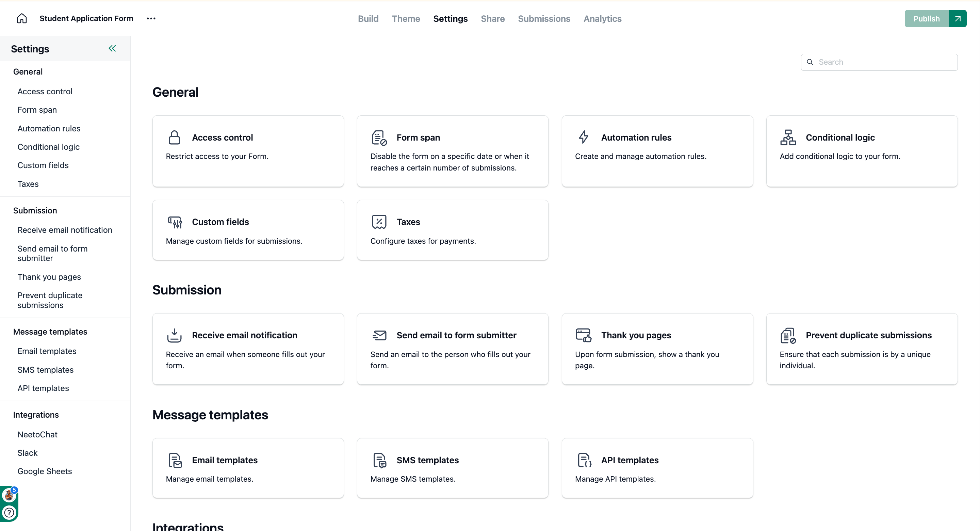Click the Custom fields sliders icon
Image resolution: width=980 pixels, height=531 pixels.
click(x=175, y=222)
